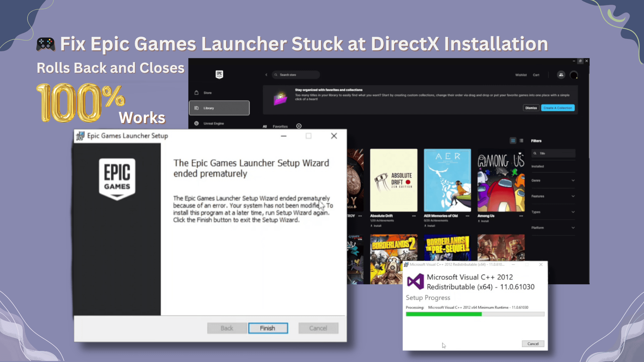This screenshot has height=362, width=644.
Task: Click the Unreal Engine icon in sidebar
Action: tap(196, 123)
